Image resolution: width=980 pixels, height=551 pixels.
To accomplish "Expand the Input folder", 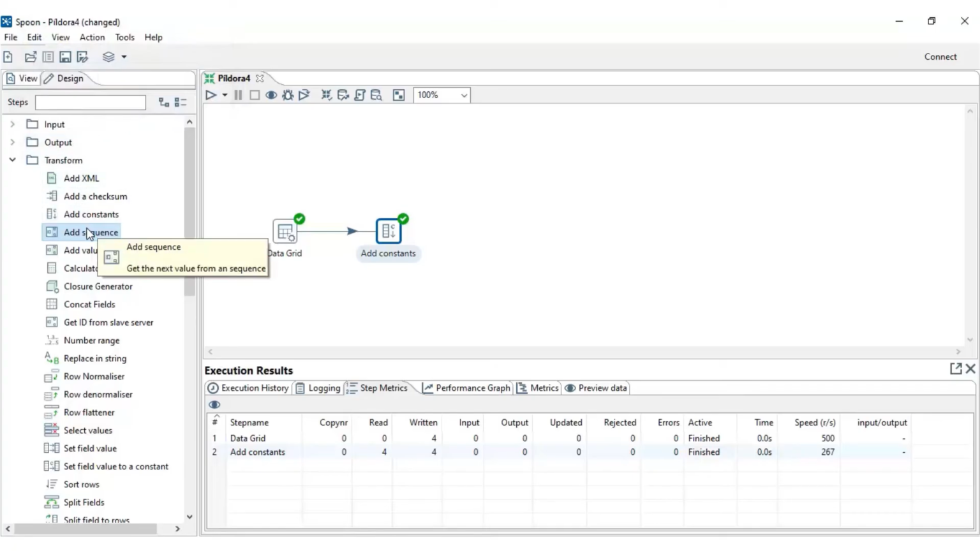I will tap(12, 124).
